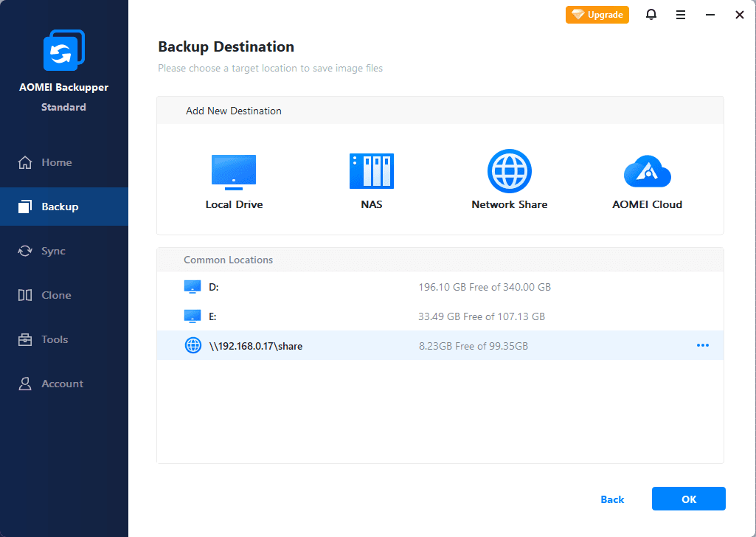This screenshot has width=756, height=537.
Task: Select the Local Drive destination icon
Action: coord(234,173)
